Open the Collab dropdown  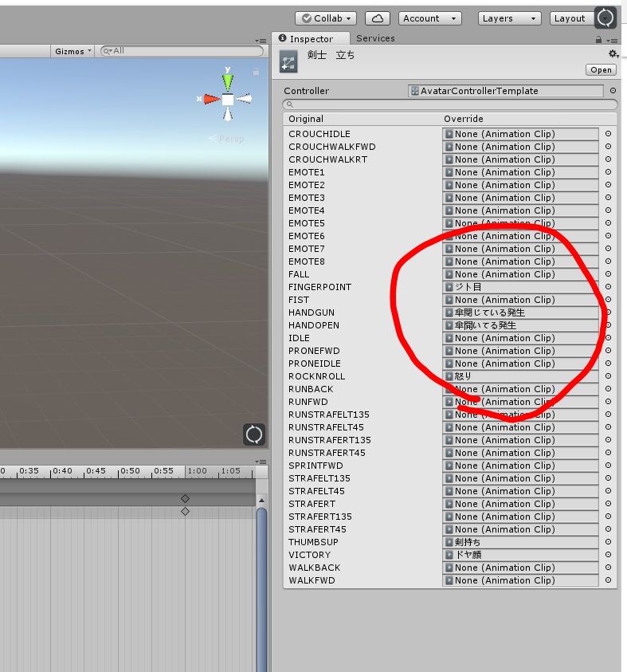click(326, 18)
